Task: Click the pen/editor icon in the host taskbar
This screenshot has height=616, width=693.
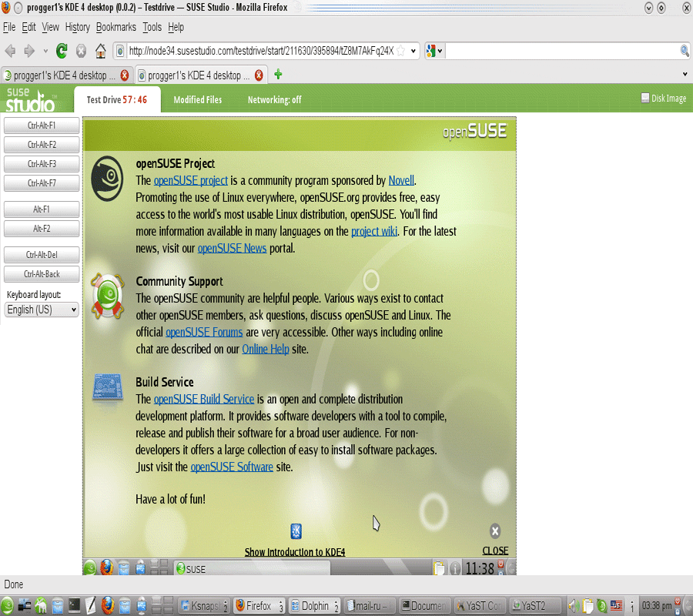Action: click(91, 605)
